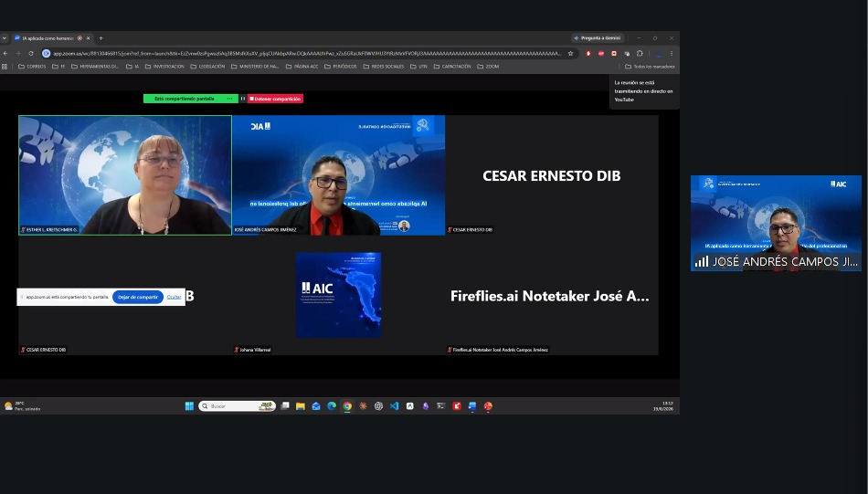Open Visual Studio Code from taskbar
The width and height of the screenshot is (868, 494).
(394, 406)
